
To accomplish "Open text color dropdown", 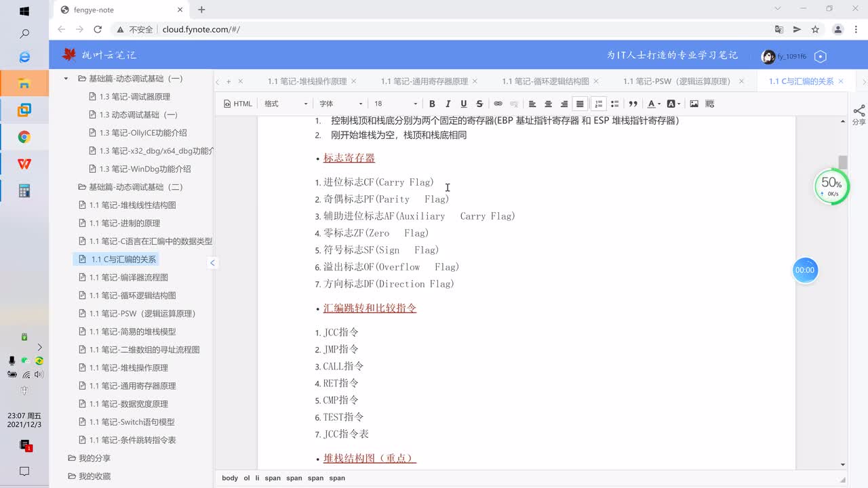I will tap(653, 104).
